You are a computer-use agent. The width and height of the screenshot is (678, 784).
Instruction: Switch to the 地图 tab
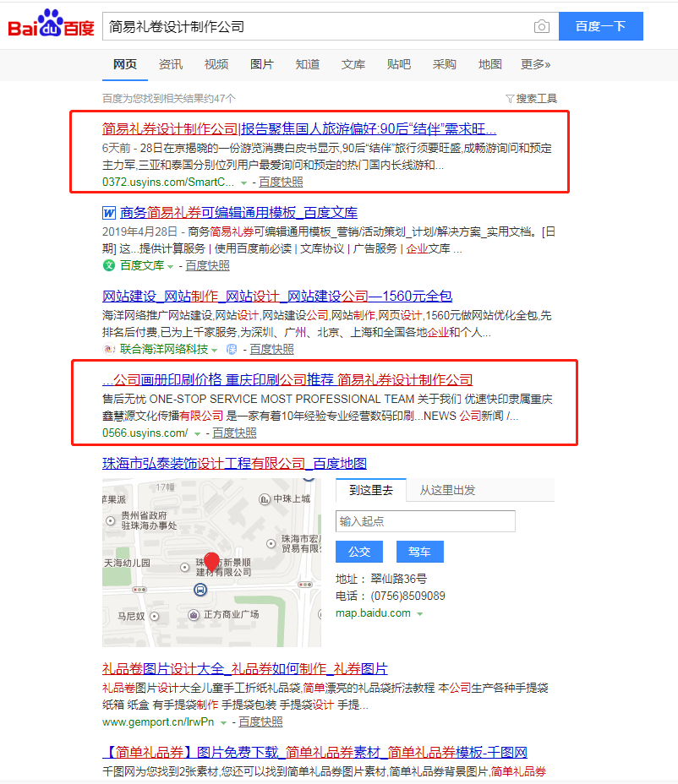pos(489,64)
